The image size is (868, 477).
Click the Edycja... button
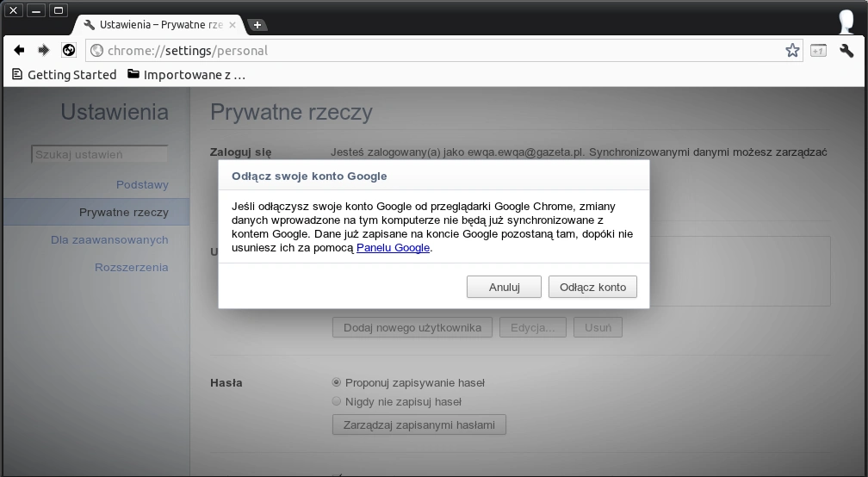click(532, 327)
